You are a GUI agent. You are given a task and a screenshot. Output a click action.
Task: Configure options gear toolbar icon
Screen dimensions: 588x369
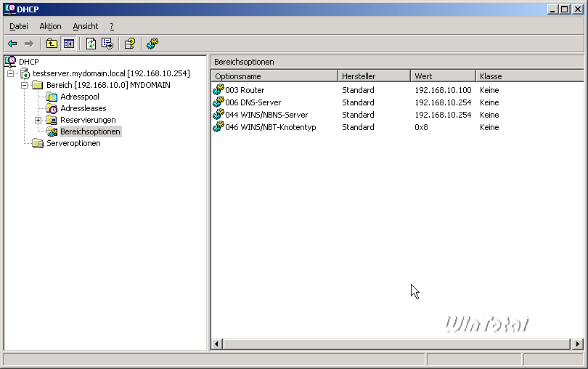pos(152,44)
